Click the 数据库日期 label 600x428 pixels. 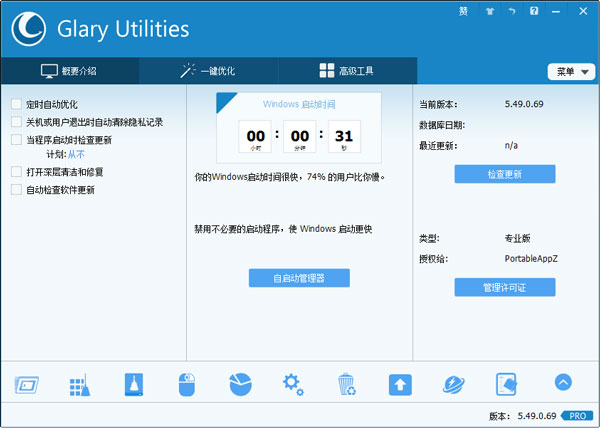(x=442, y=125)
